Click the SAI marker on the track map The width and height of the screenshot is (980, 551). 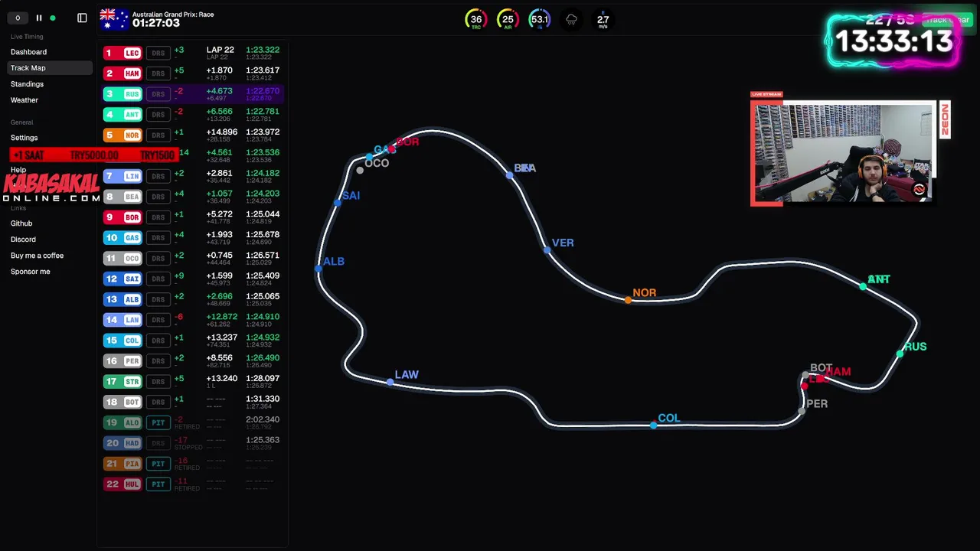(338, 202)
